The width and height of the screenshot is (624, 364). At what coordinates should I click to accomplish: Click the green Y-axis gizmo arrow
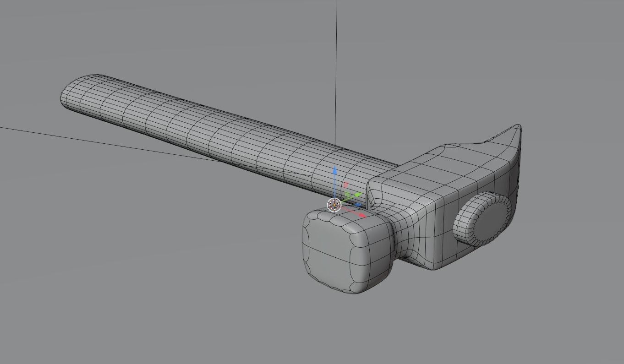coord(358,195)
